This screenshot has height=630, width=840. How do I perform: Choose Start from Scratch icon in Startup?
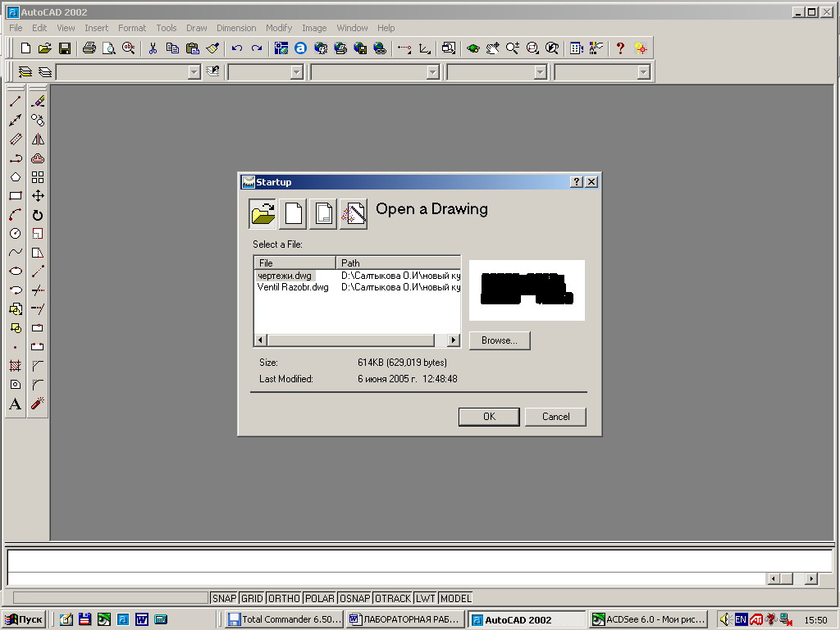293,214
